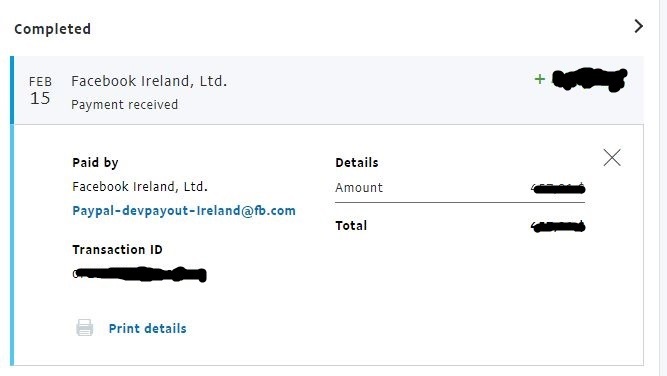This screenshot has height=376, width=667.
Task: Click the Total label
Action: tap(351, 225)
